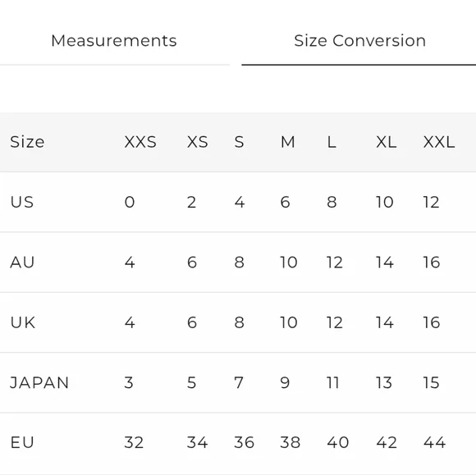
Task: Click the JAPAN row label
Action: point(39,382)
